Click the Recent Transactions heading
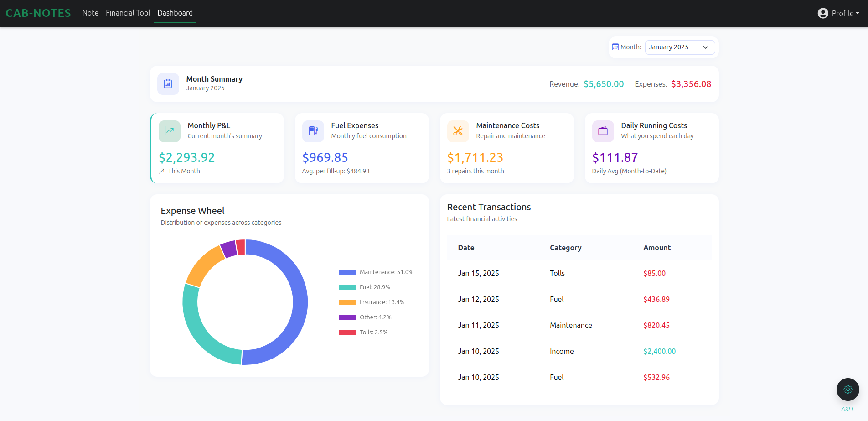 pos(489,207)
